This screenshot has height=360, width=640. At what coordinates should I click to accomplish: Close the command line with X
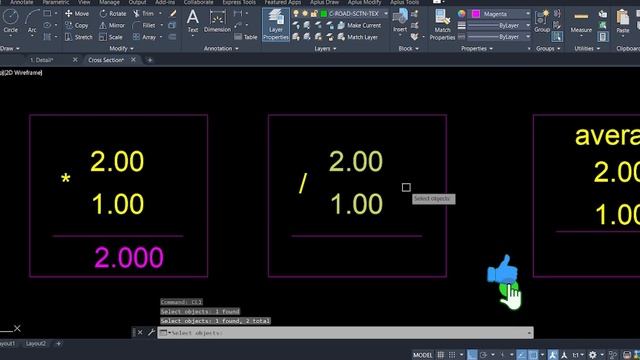140,332
